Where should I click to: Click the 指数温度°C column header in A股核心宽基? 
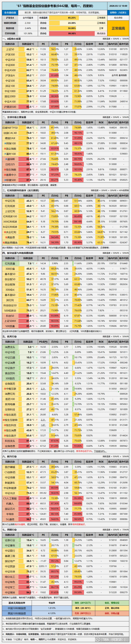click(28, 44)
